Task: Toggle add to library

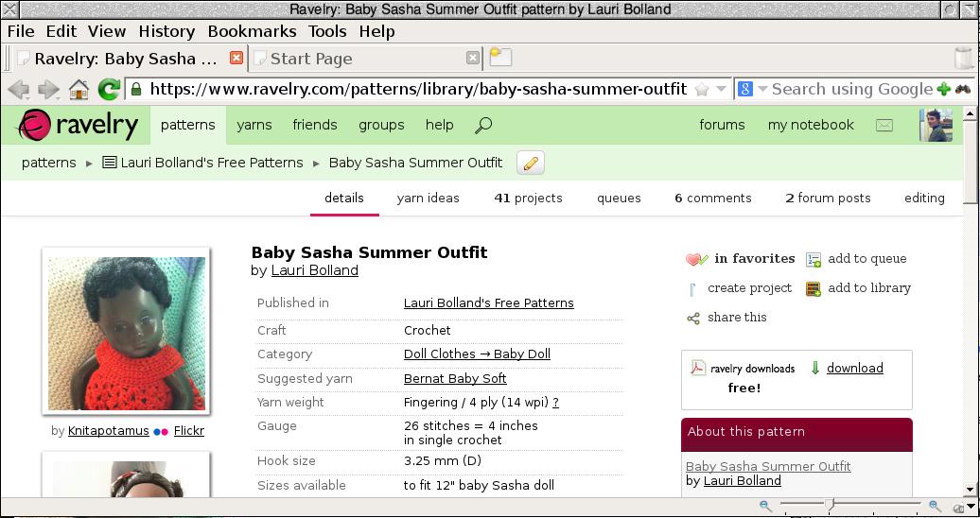Action: pos(813,289)
